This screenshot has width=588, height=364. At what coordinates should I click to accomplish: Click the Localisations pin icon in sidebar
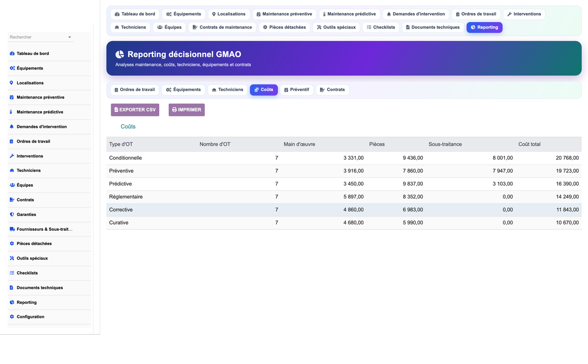pos(12,83)
